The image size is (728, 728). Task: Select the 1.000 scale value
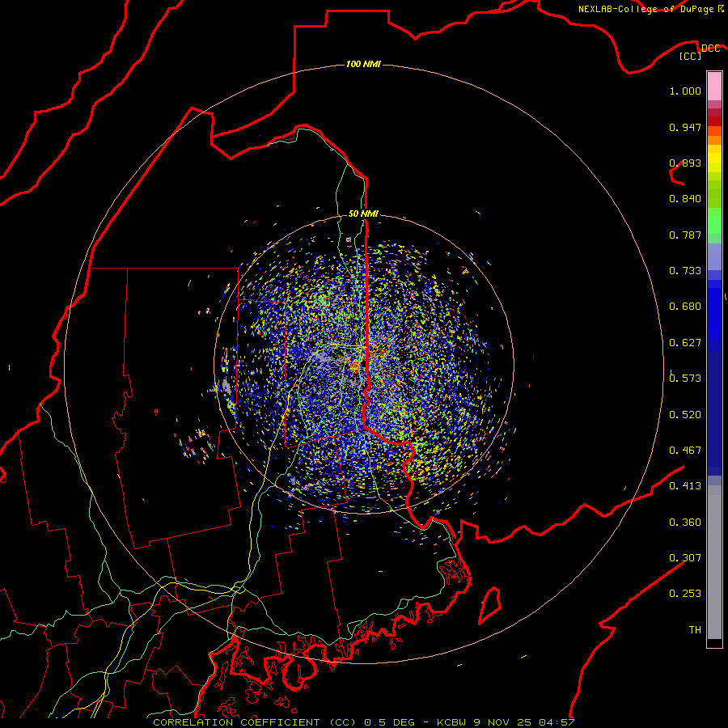point(685,91)
